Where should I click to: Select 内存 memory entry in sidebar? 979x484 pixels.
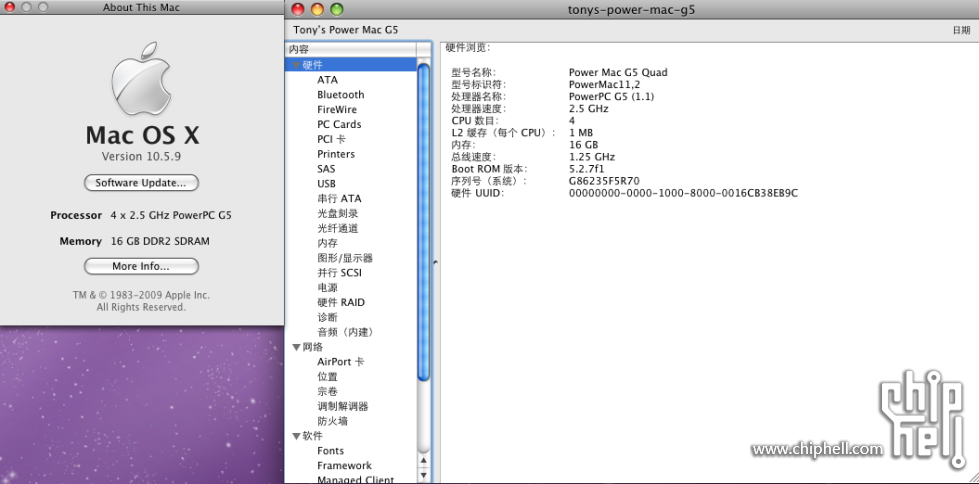327,243
